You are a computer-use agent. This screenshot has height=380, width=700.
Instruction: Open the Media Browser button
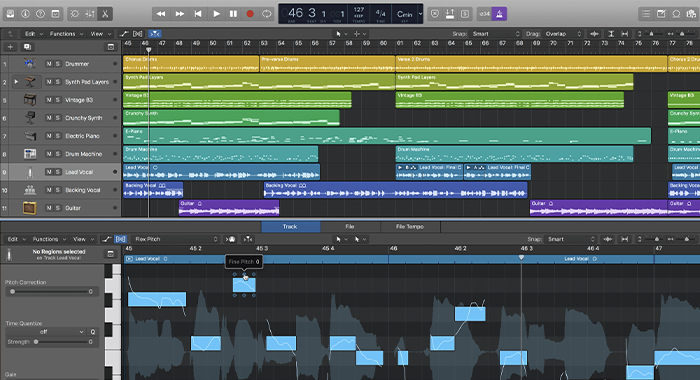coord(691,14)
